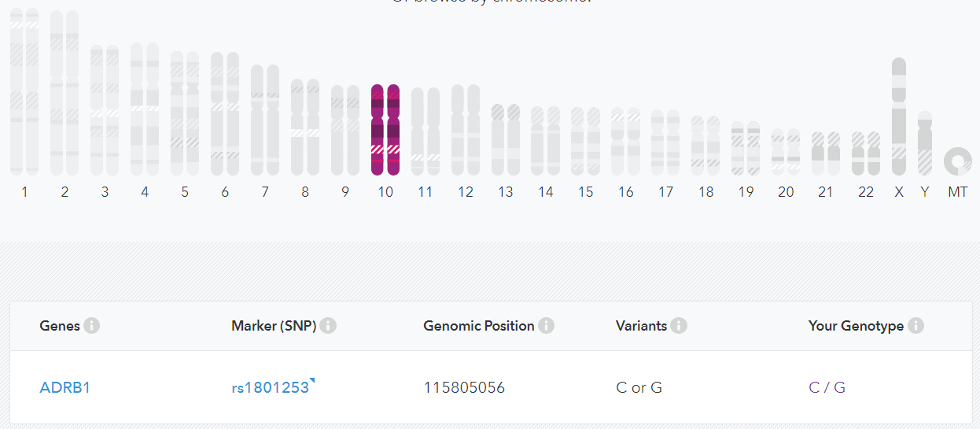This screenshot has width=980, height=429.
Task: Choose chromosome 16 pair
Action: [x=626, y=141]
